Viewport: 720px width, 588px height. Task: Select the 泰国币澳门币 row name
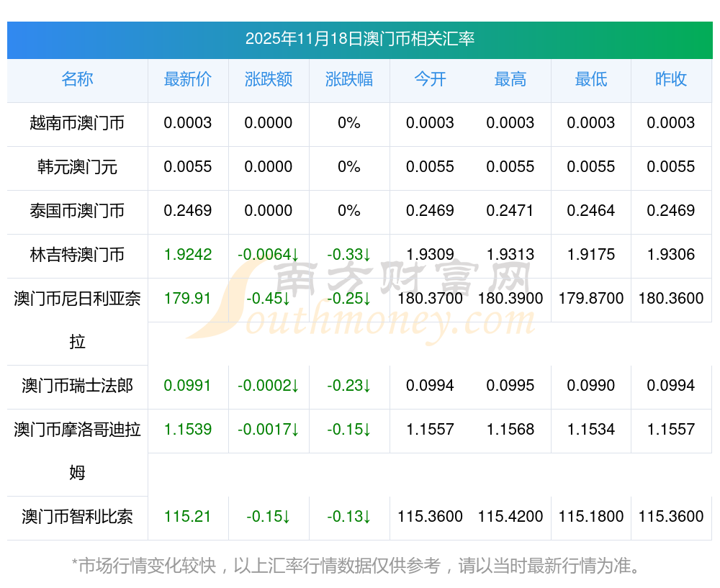pos(77,211)
